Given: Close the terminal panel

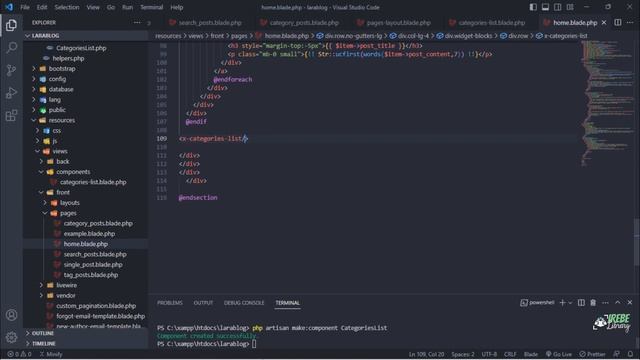Looking at the screenshot, I should pyautogui.click(x=630, y=302).
